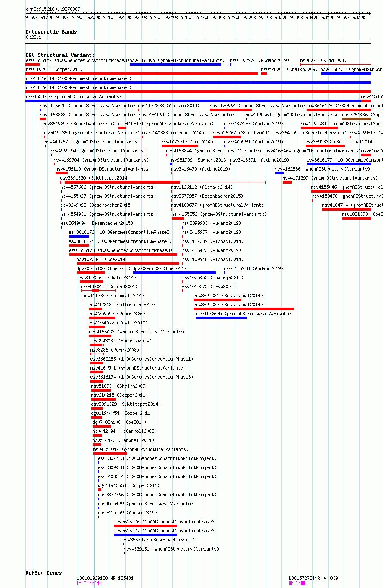The width and height of the screenshot is (383, 588).
Task: Open variant esv1060375 (Levy2007) label
Action: tap(209, 286)
